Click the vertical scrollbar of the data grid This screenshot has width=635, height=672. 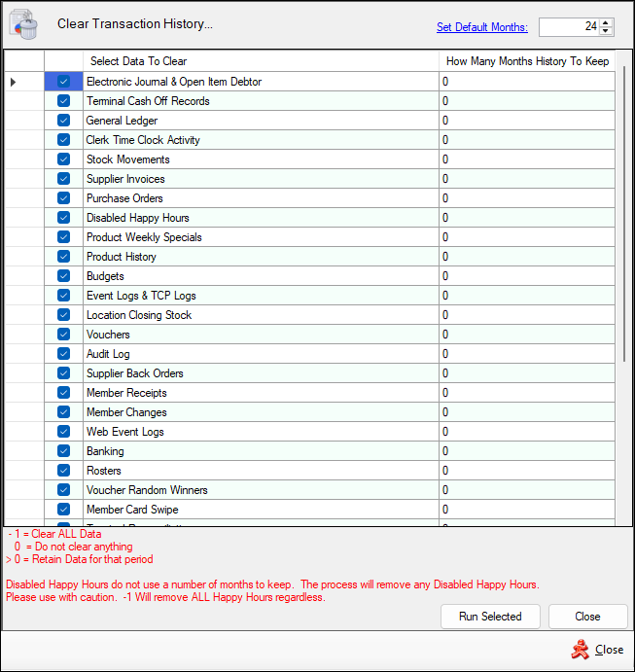pos(624,214)
